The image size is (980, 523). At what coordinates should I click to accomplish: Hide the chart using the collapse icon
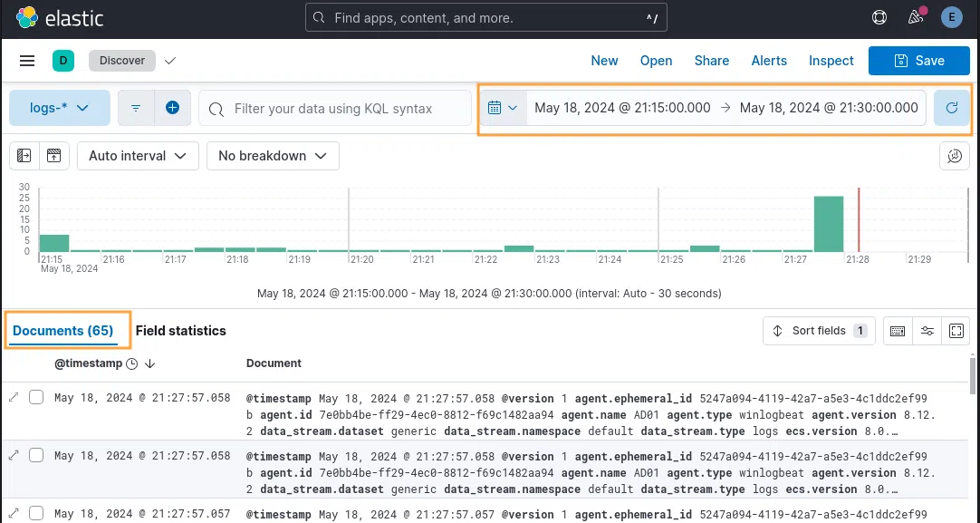click(53, 156)
